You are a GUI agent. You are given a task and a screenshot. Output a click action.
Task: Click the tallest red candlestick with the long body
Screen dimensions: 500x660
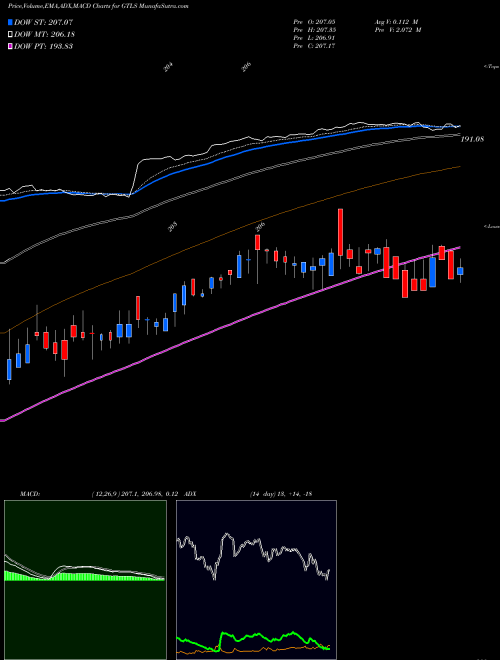[x=340, y=232]
